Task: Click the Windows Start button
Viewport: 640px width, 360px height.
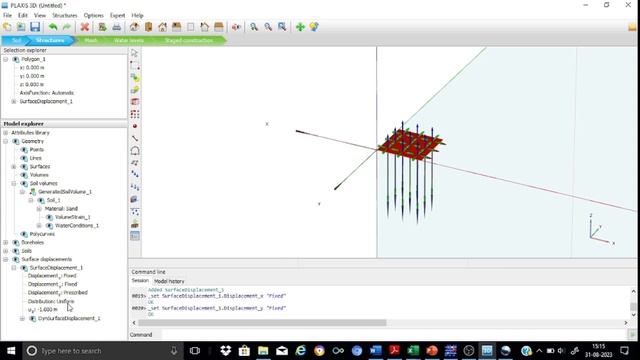Action: pyautogui.click(x=11, y=351)
